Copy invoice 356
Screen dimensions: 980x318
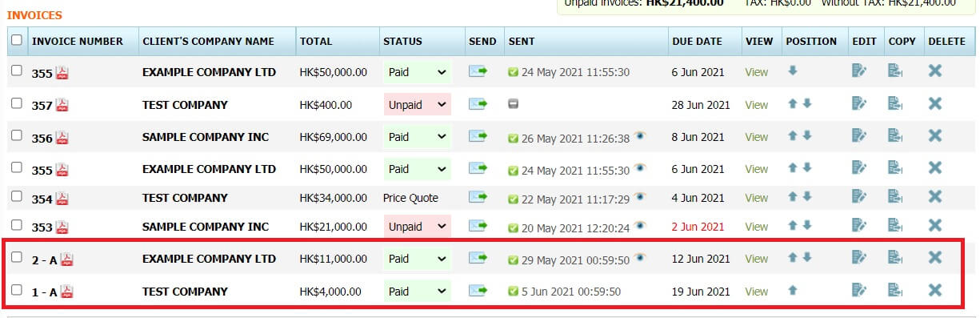tap(896, 135)
